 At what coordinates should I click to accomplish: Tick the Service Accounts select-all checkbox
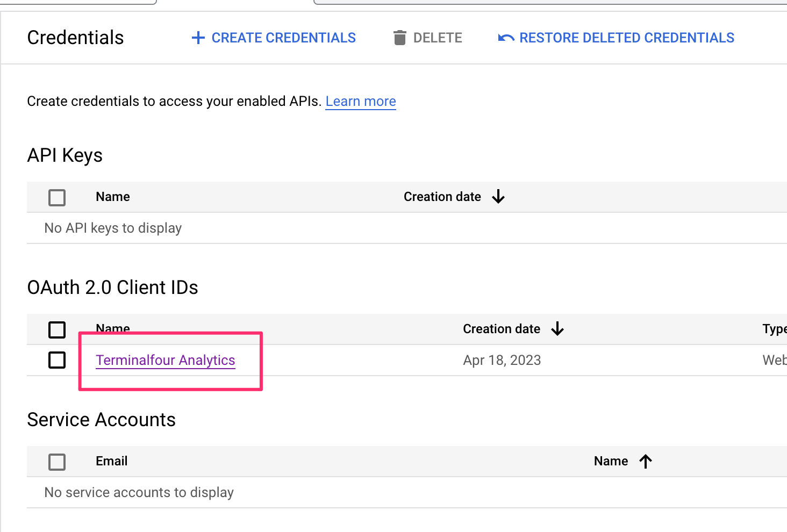pyautogui.click(x=57, y=462)
